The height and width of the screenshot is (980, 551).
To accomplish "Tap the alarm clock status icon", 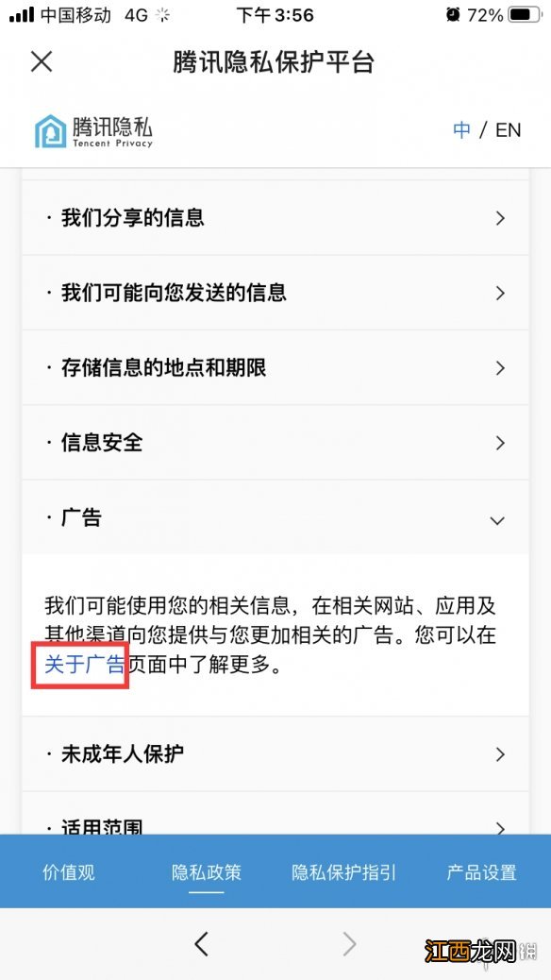I will 453,14.
